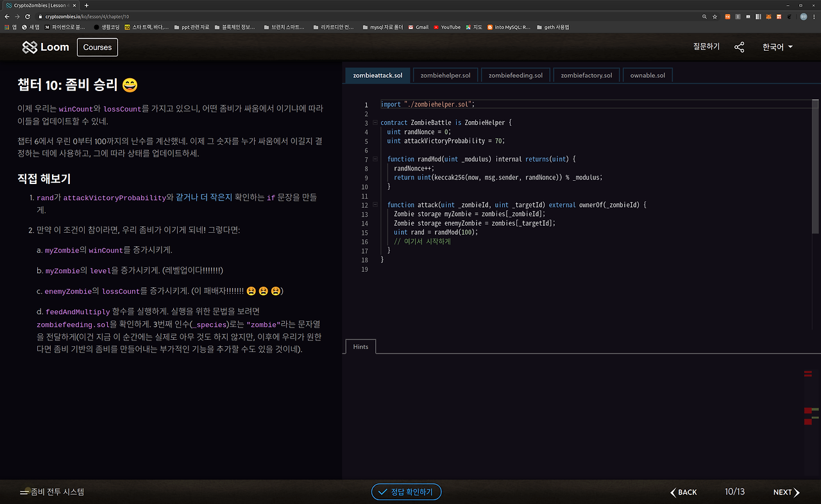Click the Chrome profile avatar
This screenshot has height=504, width=821.
coord(804,16)
